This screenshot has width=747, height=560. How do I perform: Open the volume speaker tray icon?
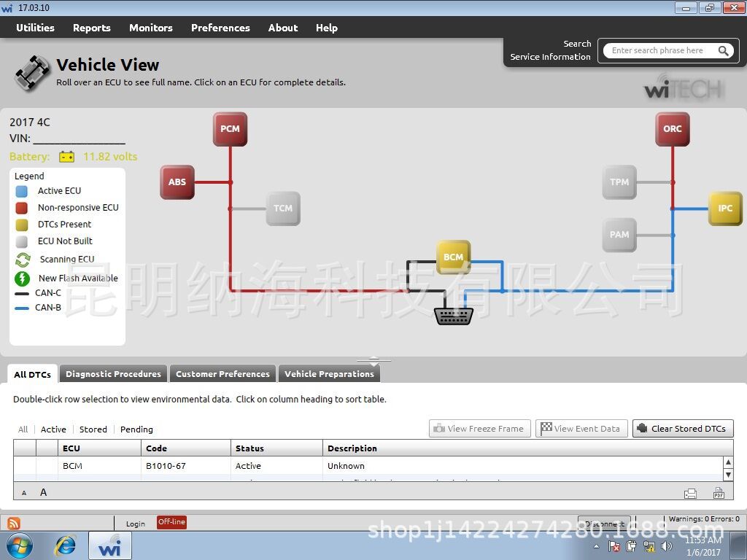click(667, 546)
